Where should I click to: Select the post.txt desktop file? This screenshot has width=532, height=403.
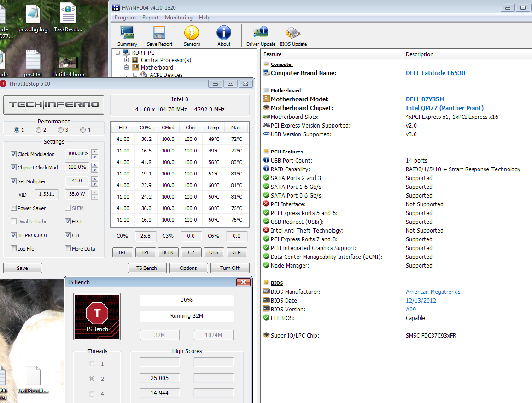[x=33, y=64]
